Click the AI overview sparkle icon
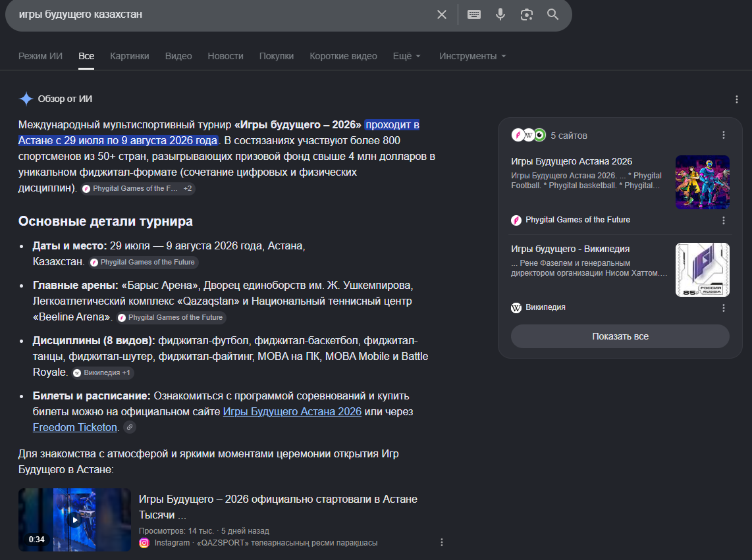 coord(26,99)
